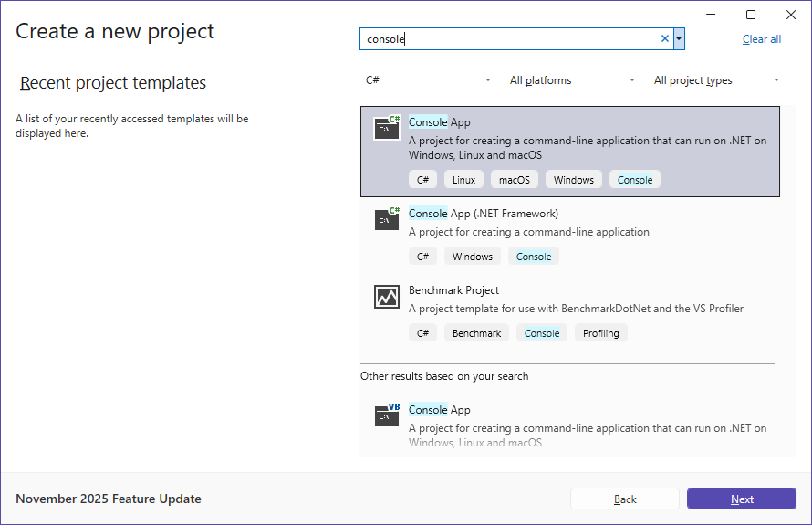Click the BenchmarkDotNet template description text

(x=576, y=309)
